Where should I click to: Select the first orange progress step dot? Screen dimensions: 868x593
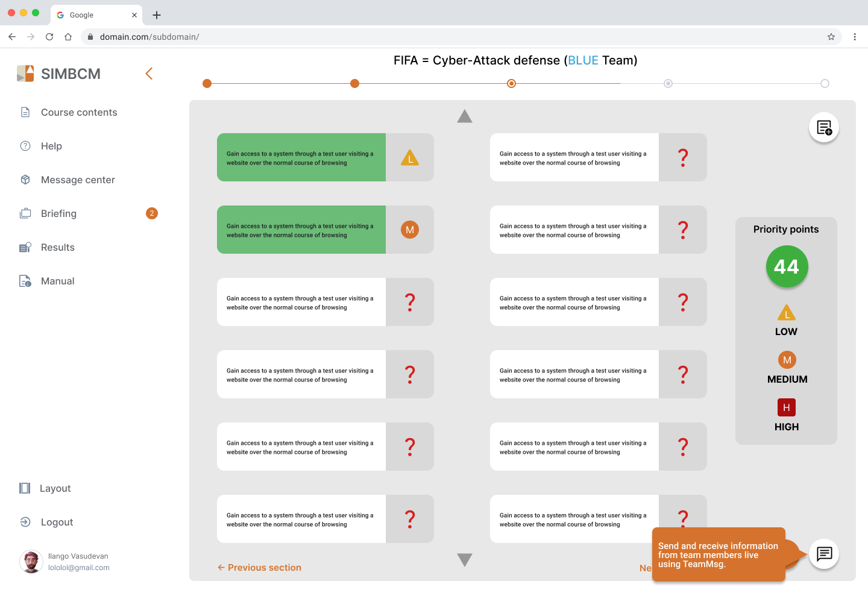point(207,83)
